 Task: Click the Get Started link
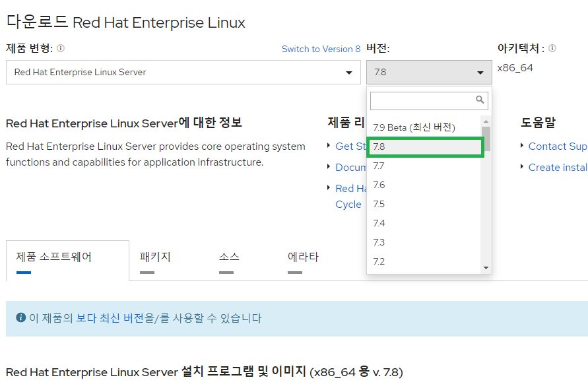coord(350,146)
